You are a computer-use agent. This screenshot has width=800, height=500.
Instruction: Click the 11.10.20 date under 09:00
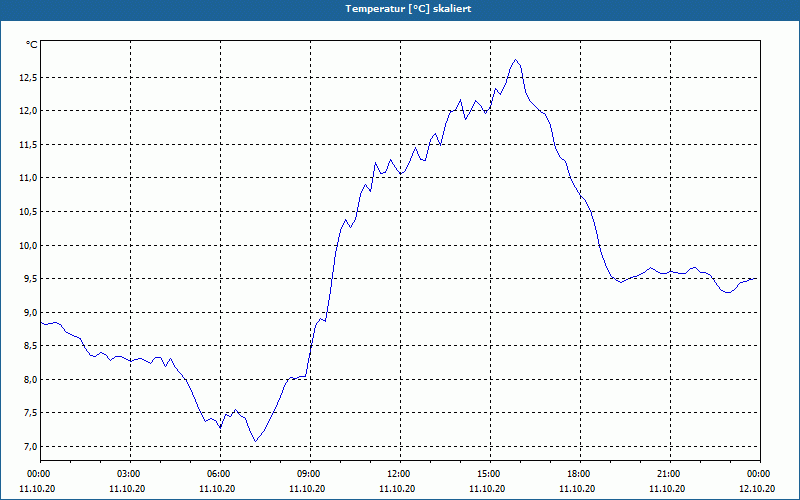coord(307,489)
